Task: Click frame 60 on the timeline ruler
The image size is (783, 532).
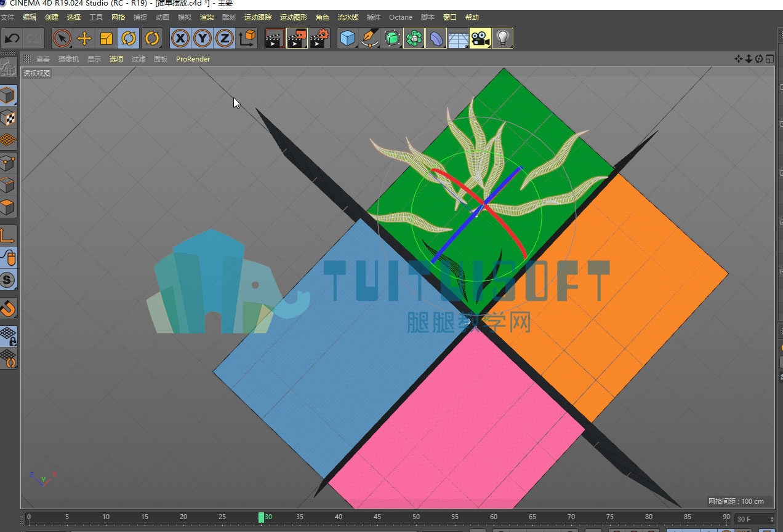Action: coord(494,518)
